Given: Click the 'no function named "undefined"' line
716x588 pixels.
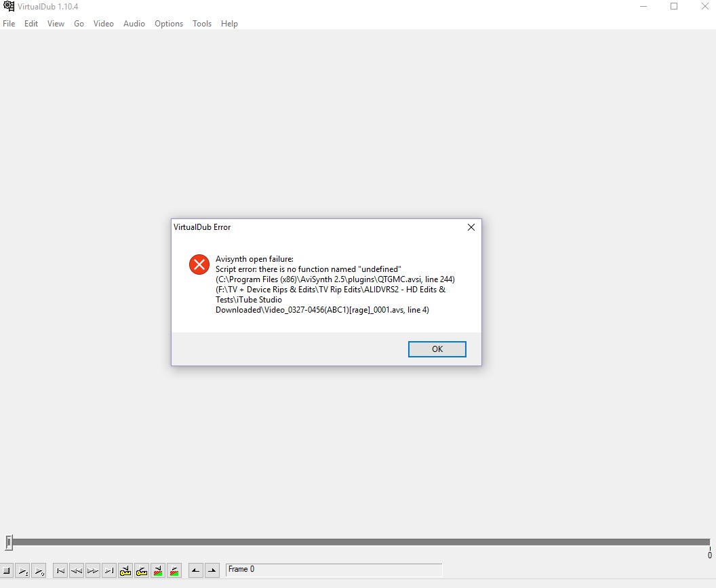Looking at the screenshot, I should click(x=309, y=269).
